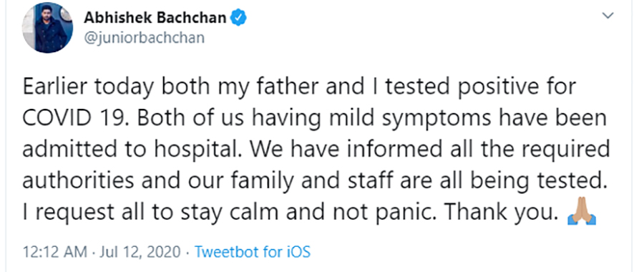Click the 12:12 AM timestamp
Viewport: 644px width, 272px height.
54,251
